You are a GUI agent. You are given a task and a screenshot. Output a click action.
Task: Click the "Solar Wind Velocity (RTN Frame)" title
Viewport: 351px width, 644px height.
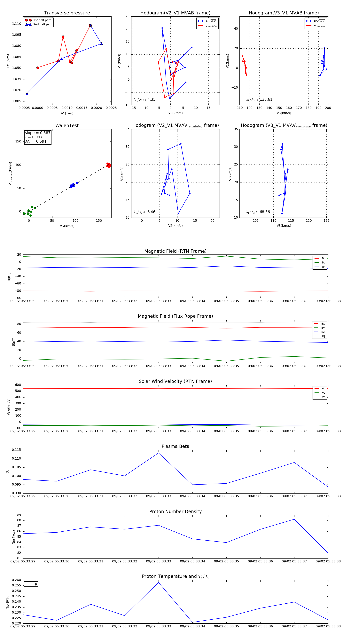click(175, 382)
